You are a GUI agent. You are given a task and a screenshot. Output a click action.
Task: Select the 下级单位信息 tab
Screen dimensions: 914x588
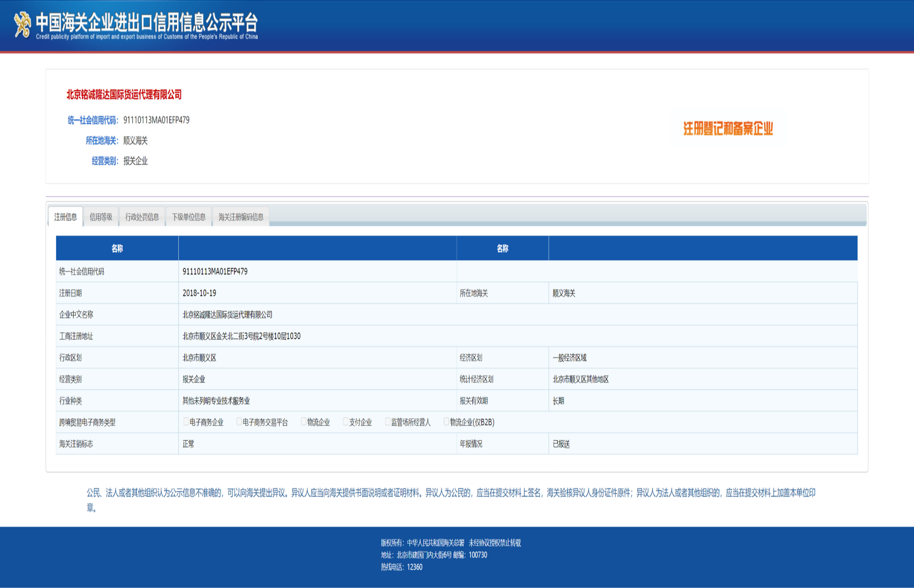pyautogui.click(x=189, y=217)
